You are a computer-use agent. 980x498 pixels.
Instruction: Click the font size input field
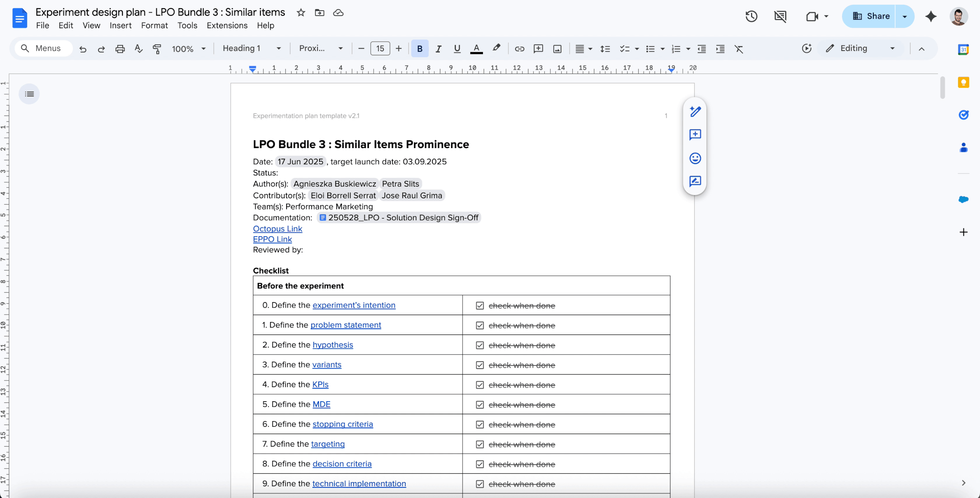(380, 49)
